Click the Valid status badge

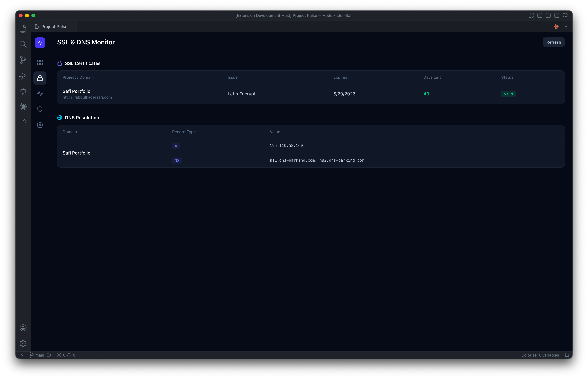coord(508,94)
